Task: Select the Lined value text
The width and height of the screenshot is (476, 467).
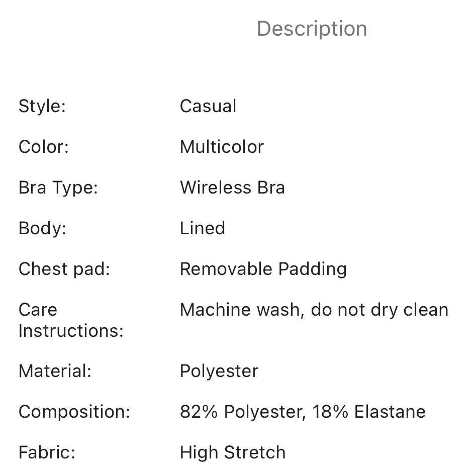Action: (x=203, y=228)
